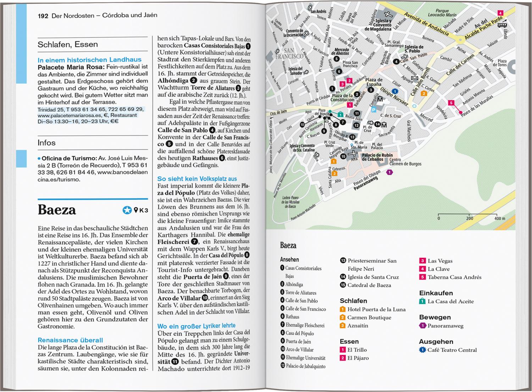Click the purple hexagon beside Panoramaweg in legend
The image size is (532, 392).
pos(422,326)
